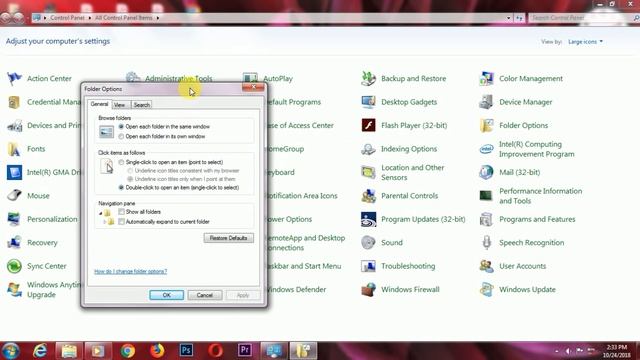Image resolution: width=640 pixels, height=360 pixels.
Task: Open the Recovery icon
Action: (14, 242)
